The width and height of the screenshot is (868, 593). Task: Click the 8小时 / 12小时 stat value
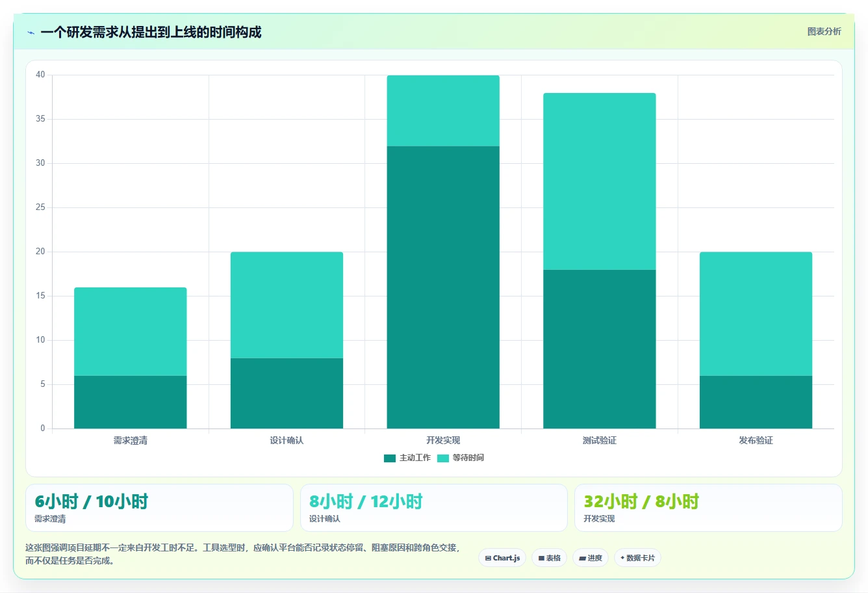click(x=366, y=501)
